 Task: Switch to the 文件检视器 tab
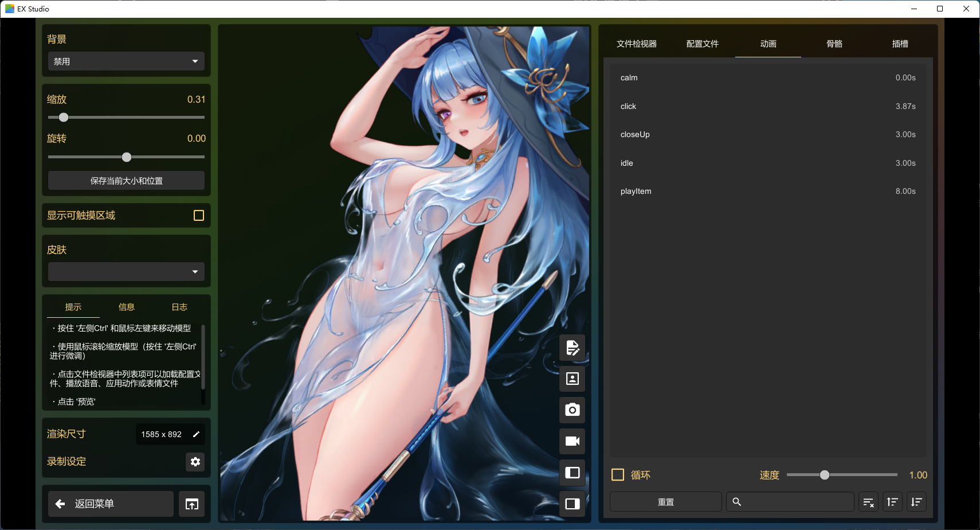coord(637,44)
